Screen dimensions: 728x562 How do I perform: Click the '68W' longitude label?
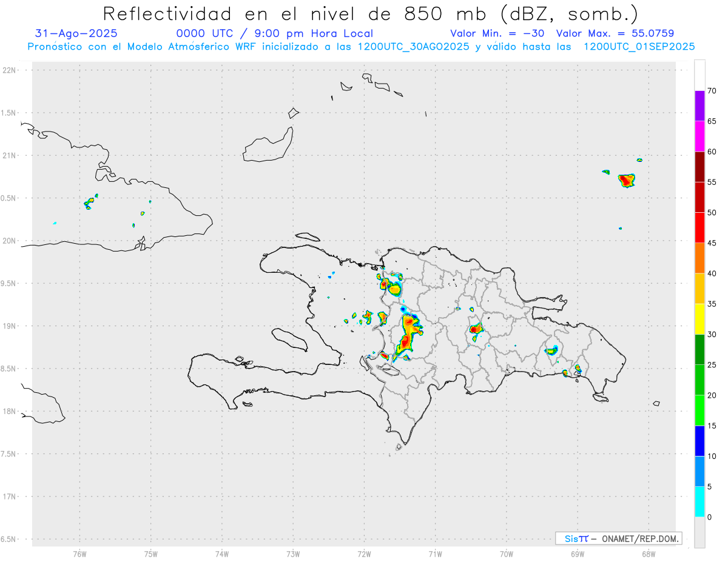pyautogui.click(x=649, y=554)
